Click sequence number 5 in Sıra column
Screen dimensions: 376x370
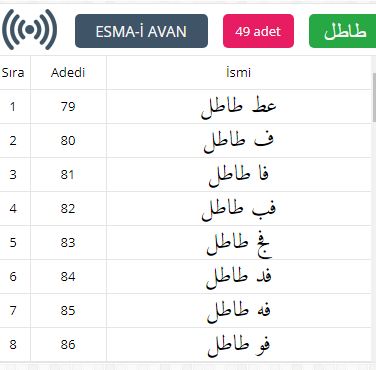(x=13, y=243)
